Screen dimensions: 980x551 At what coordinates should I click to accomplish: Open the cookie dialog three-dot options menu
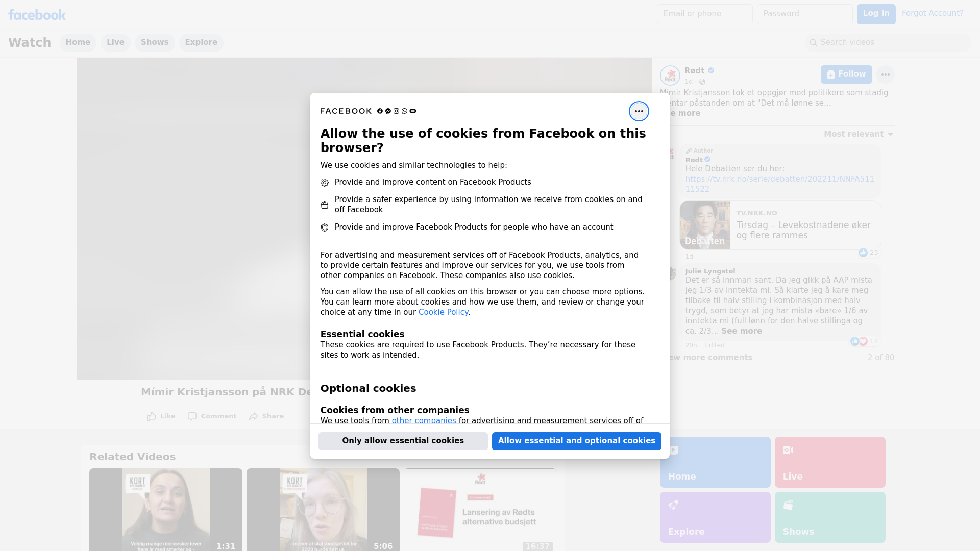(639, 111)
